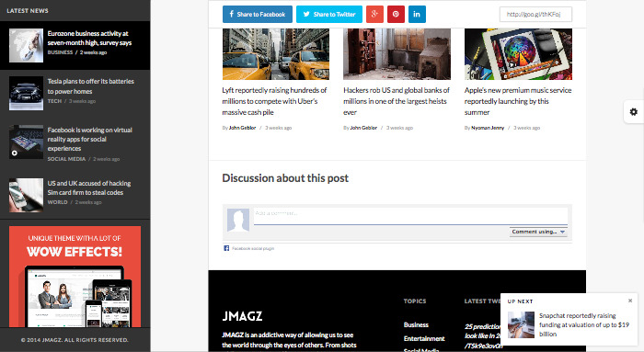Image resolution: width=644 pixels, height=352 pixels.
Task: Click author Nyoman Jenny link
Action: 488,128
